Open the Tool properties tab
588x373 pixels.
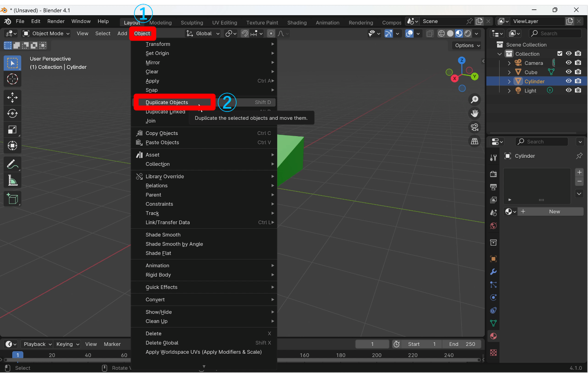pos(493,158)
